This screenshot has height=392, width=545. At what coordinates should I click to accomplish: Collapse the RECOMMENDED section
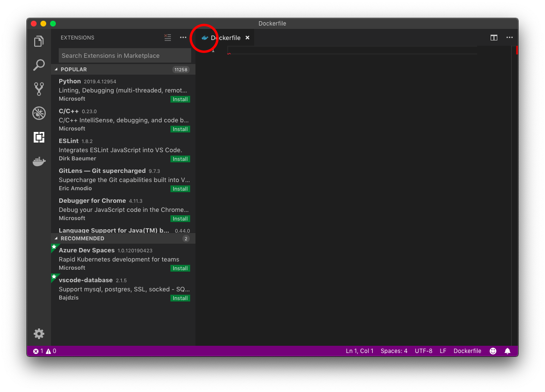point(123,238)
